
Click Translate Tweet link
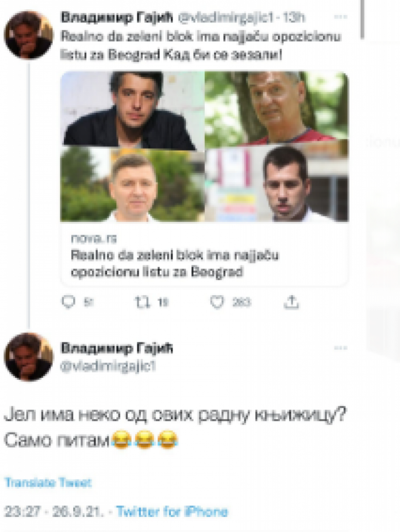(x=48, y=483)
